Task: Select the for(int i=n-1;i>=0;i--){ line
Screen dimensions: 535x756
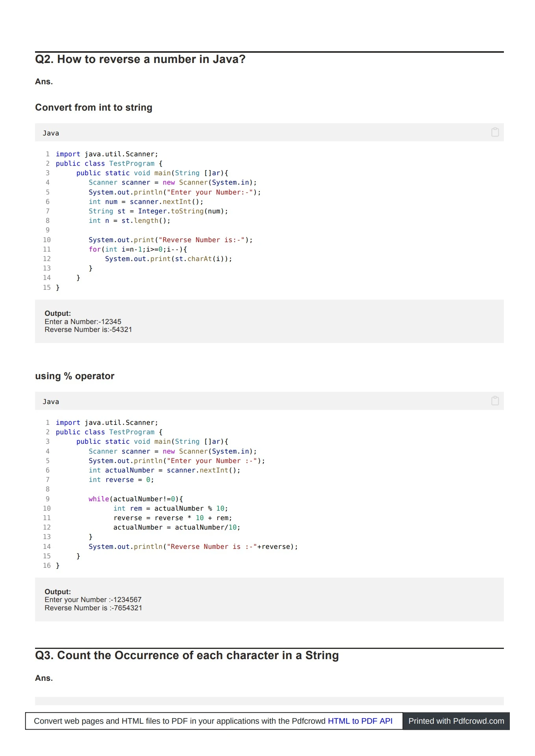Action: (138, 249)
